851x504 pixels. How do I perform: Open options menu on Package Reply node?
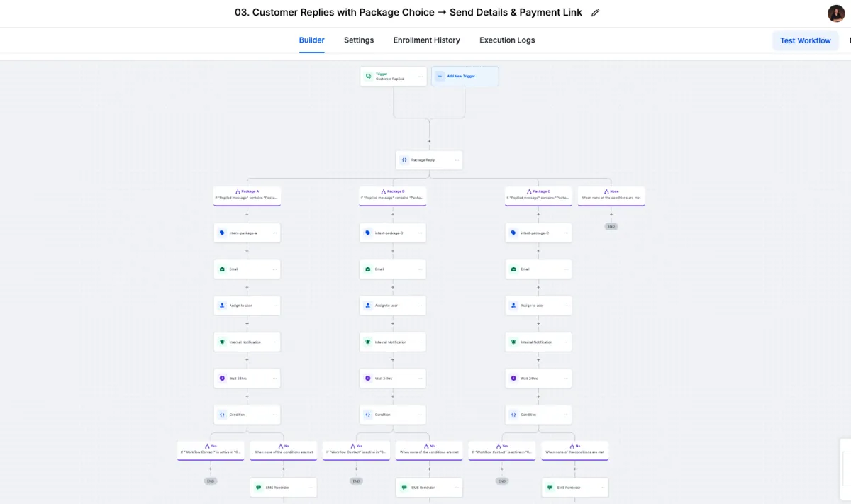click(x=456, y=160)
